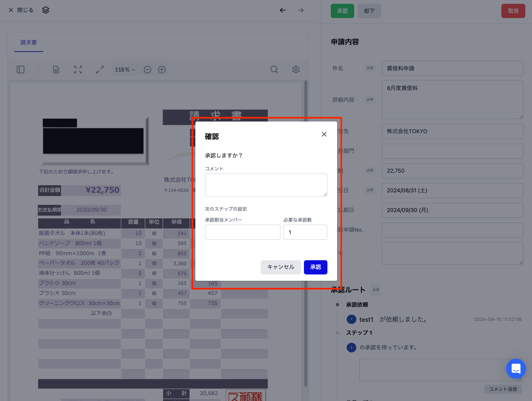Close the 確認 dialog with the X icon
532x401 pixels.
tap(324, 134)
